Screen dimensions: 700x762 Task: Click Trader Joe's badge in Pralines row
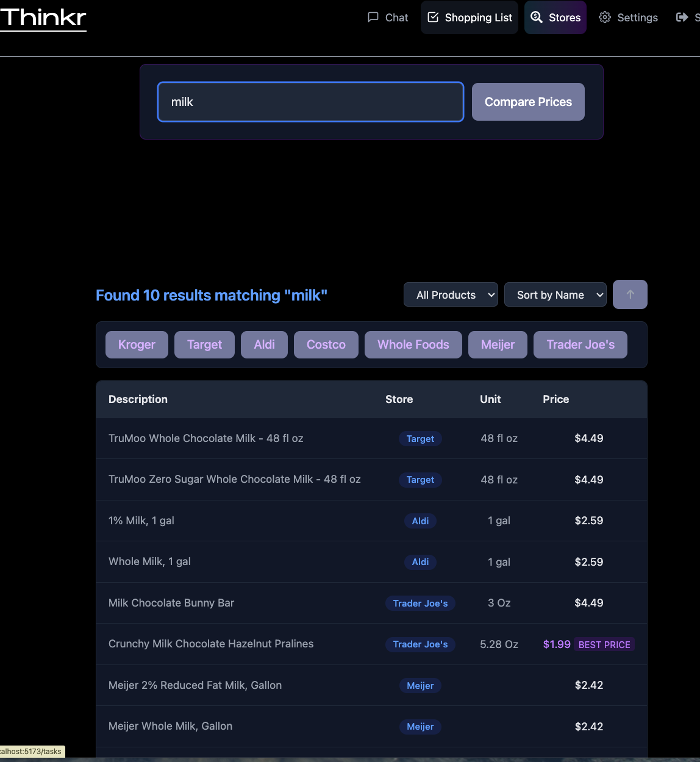pyautogui.click(x=420, y=644)
